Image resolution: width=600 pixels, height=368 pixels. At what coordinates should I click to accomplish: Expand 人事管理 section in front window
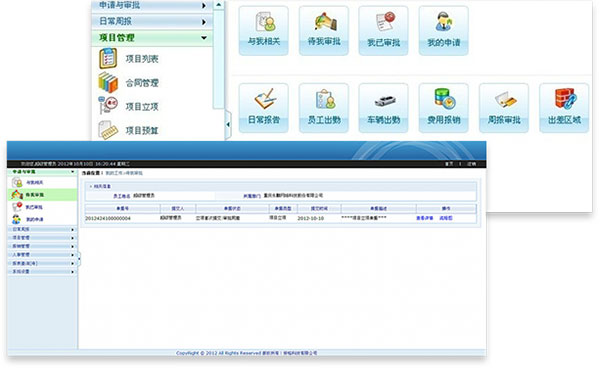[42, 255]
